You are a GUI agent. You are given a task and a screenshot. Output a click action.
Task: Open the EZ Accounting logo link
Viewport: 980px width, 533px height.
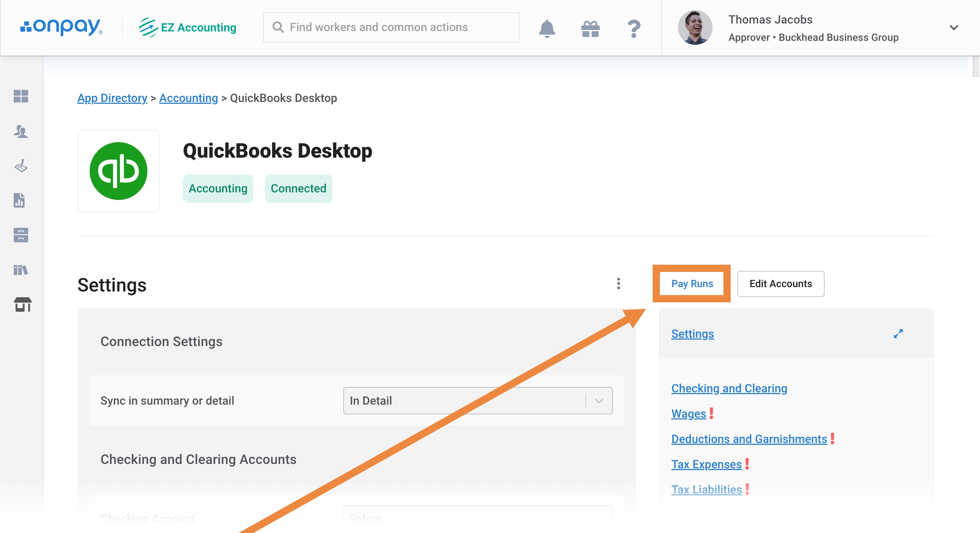tap(187, 27)
